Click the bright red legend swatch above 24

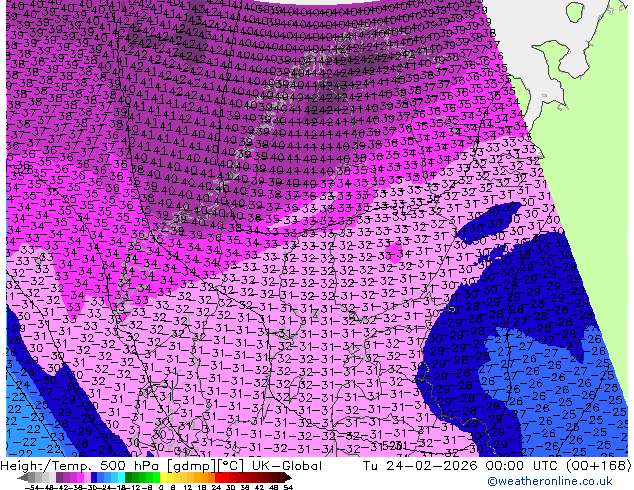pos(218,477)
